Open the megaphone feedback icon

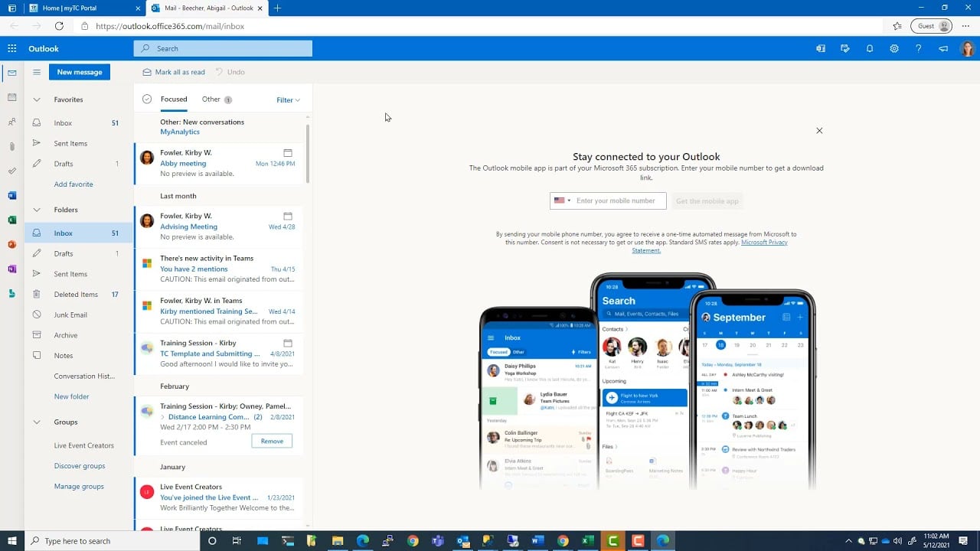click(x=943, y=48)
